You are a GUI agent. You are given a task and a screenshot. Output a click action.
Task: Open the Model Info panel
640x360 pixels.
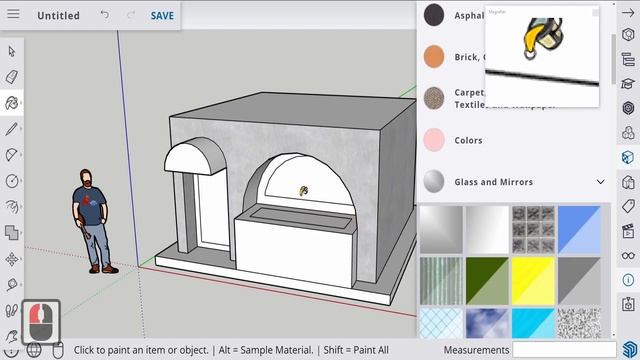(628, 280)
